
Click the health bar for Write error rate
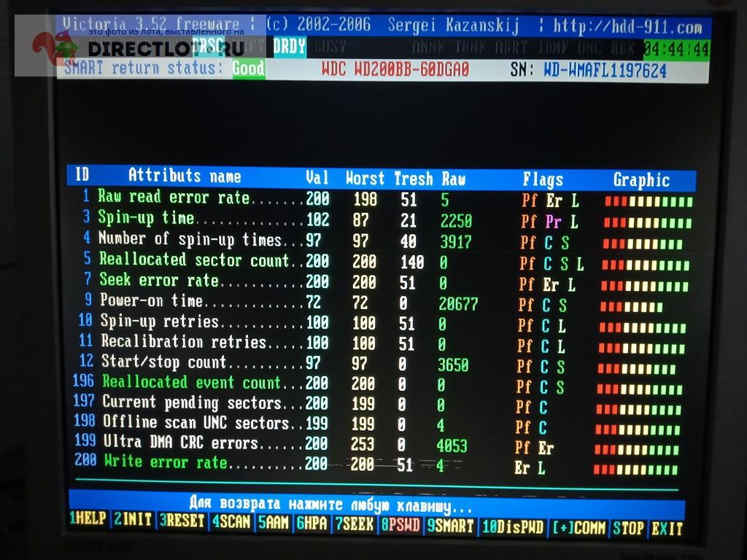pos(635,470)
